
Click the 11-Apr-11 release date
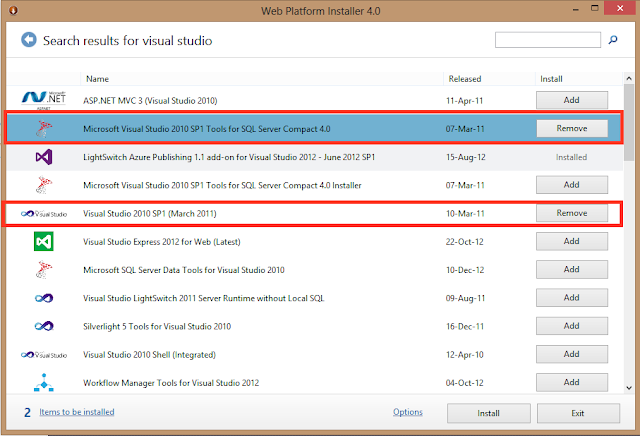click(x=464, y=100)
